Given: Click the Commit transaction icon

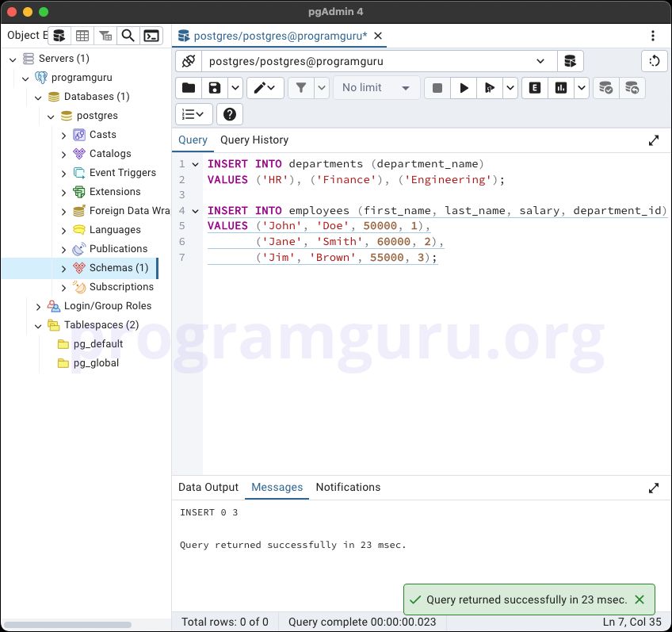Looking at the screenshot, I should (x=605, y=88).
